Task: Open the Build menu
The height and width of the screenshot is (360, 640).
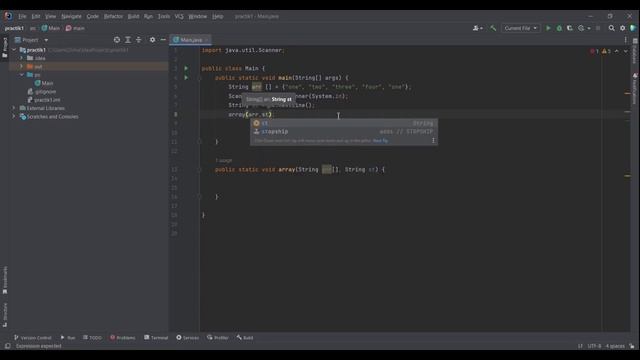Action: click(133, 16)
